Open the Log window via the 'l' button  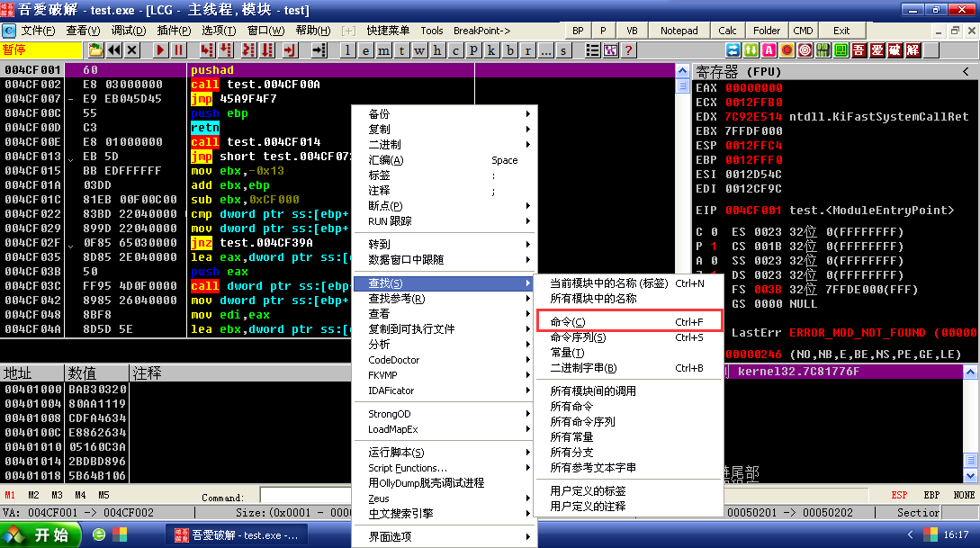pyautogui.click(x=347, y=50)
